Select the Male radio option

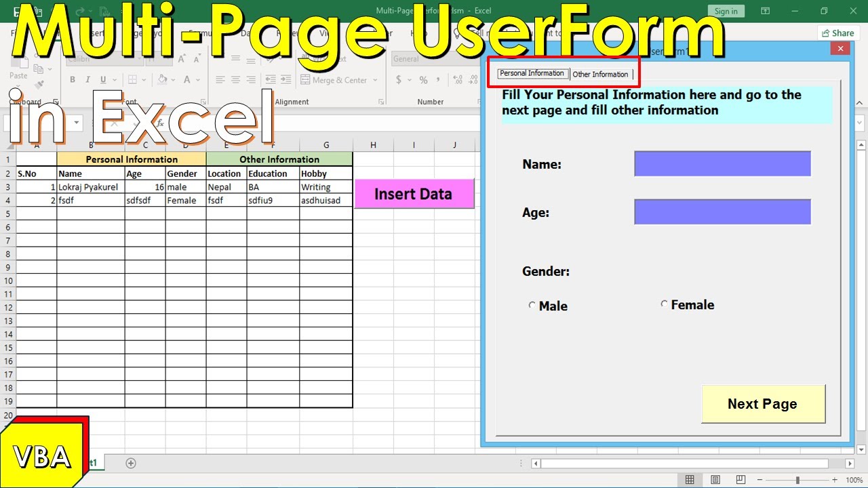(x=532, y=306)
